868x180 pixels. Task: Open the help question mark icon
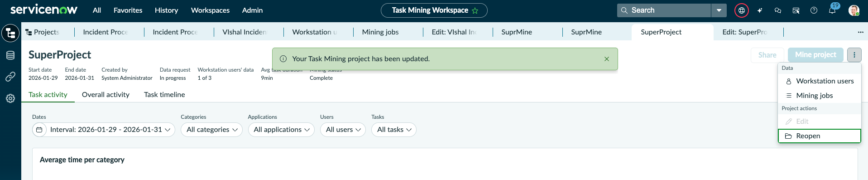[814, 10]
